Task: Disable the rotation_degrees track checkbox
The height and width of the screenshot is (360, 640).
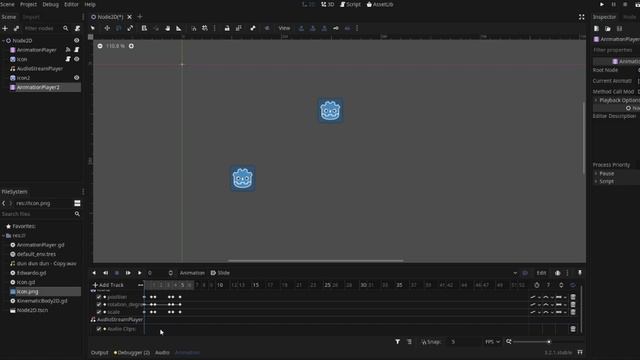Action: 99,304
